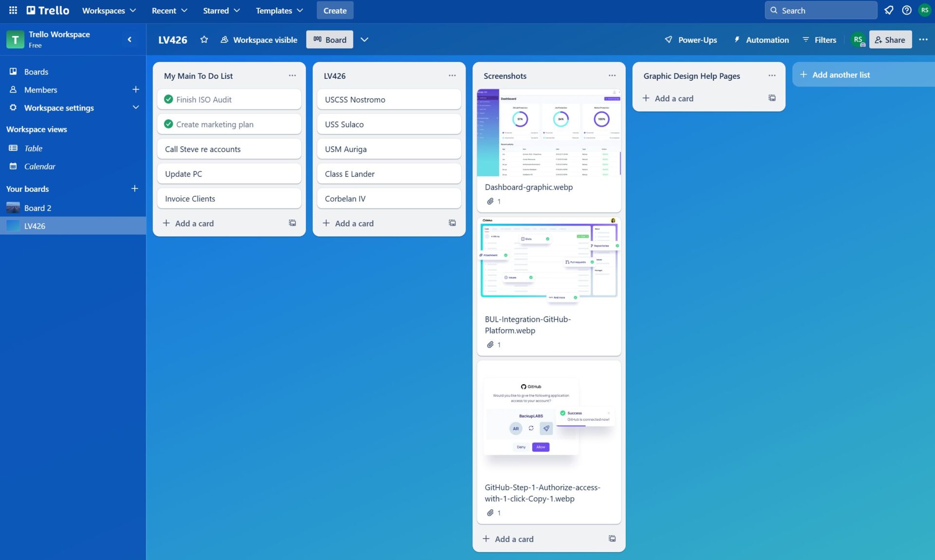Open the apps grid switcher icon
Viewport: 935px width, 560px height.
[x=13, y=10]
